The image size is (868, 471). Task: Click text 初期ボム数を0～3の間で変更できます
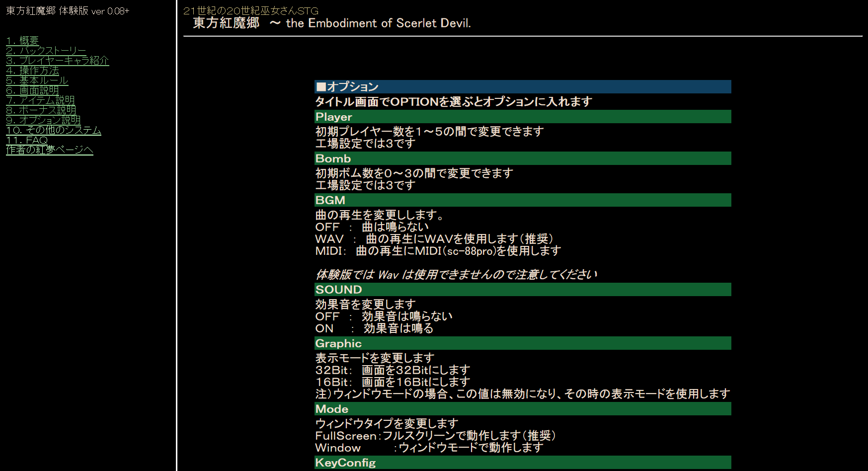[x=414, y=173]
